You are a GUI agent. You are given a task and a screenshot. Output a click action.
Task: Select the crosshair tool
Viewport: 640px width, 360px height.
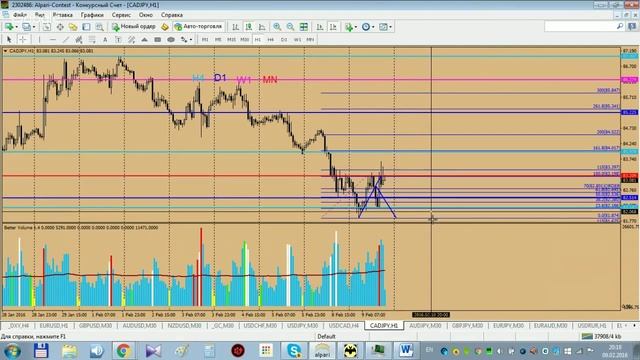coord(23,40)
